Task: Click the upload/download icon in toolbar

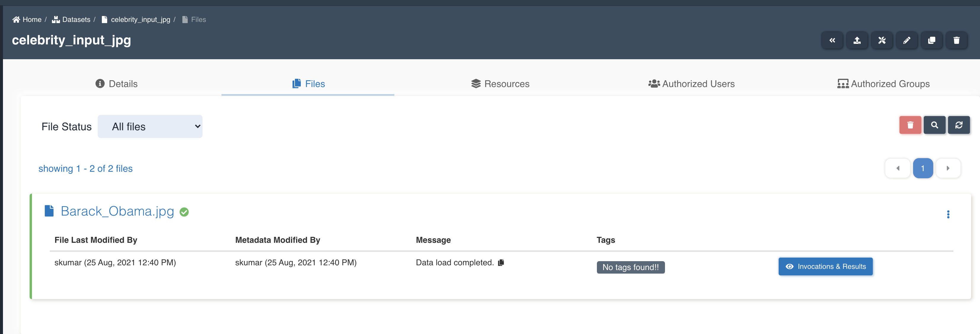Action: tap(857, 41)
